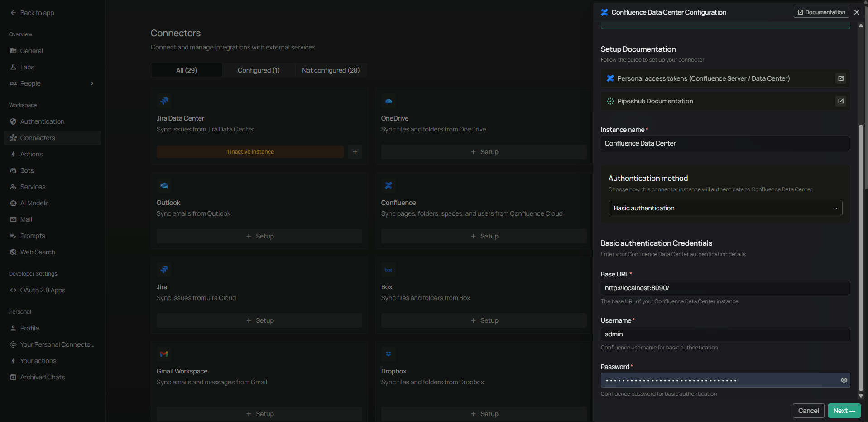Click the 1 inactive instance bar
Image resolution: width=868 pixels, height=422 pixels.
pos(250,152)
